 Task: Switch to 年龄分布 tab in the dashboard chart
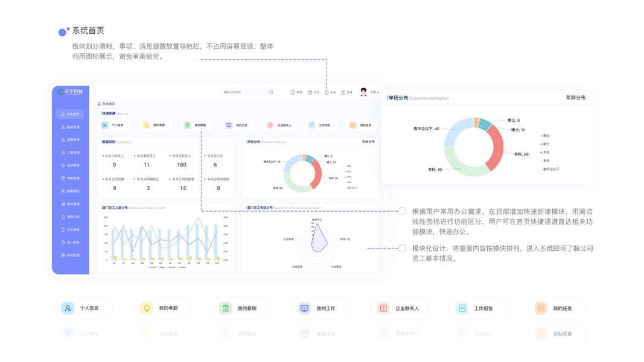(x=368, y=142)
